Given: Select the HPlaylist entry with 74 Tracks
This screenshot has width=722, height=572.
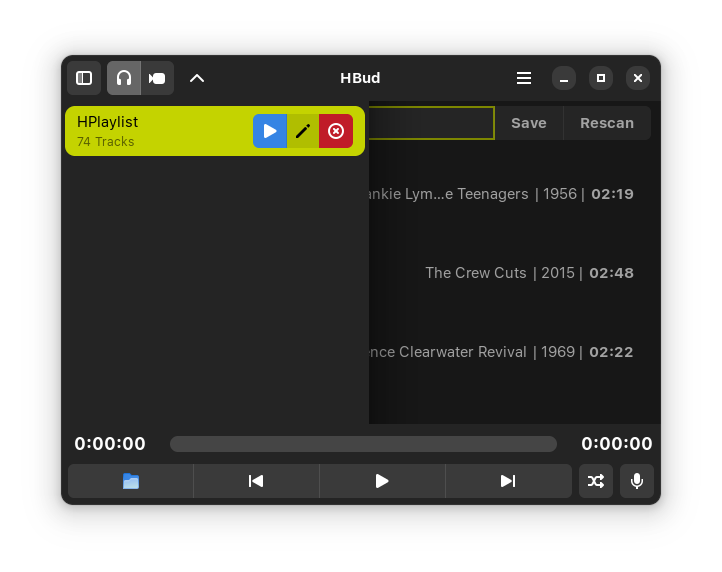Looking at the screenshot, I should point(215,131).
